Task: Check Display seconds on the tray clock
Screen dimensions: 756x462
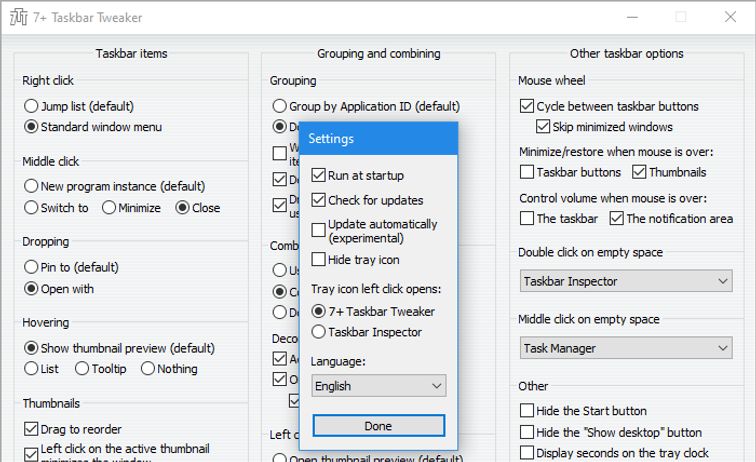Action: point(527,453)
